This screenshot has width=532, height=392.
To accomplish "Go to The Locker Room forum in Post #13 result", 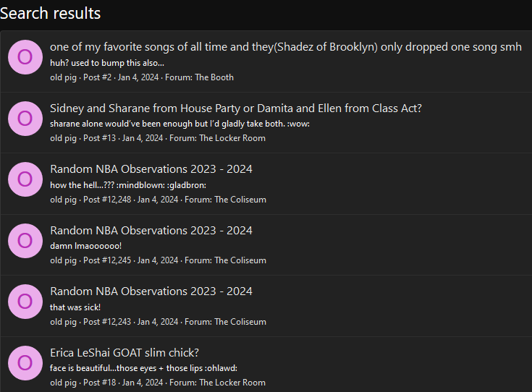I will tap(232, 138).
